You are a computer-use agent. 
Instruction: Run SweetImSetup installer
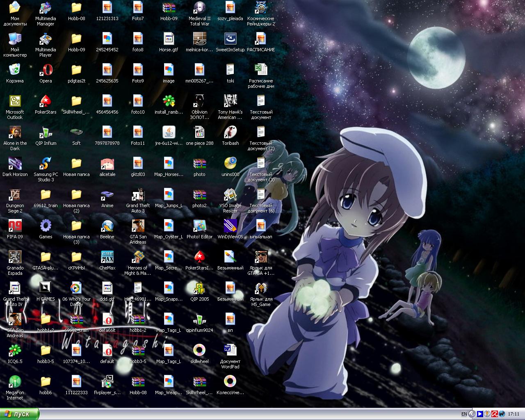(x=230, y=39)
